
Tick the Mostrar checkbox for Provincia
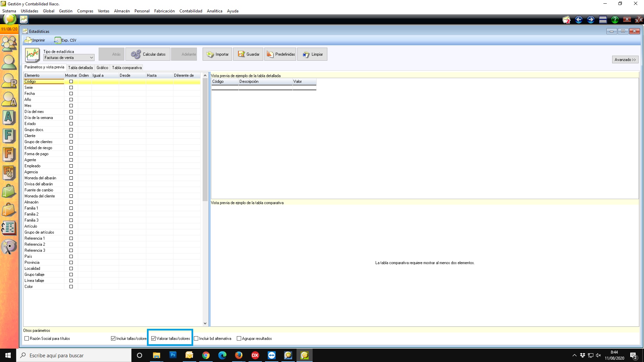[x=71, y=262]
